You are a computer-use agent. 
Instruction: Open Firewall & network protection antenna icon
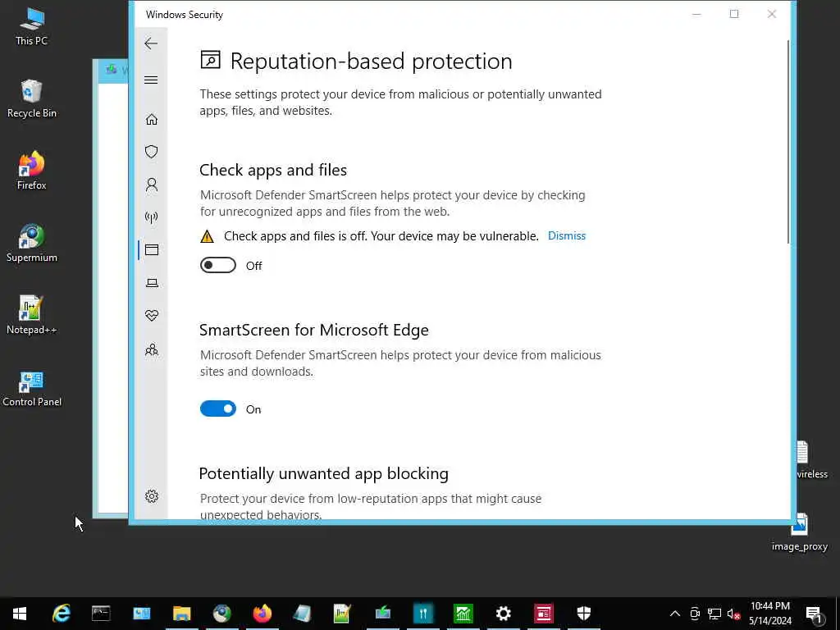tap(152, 217)
